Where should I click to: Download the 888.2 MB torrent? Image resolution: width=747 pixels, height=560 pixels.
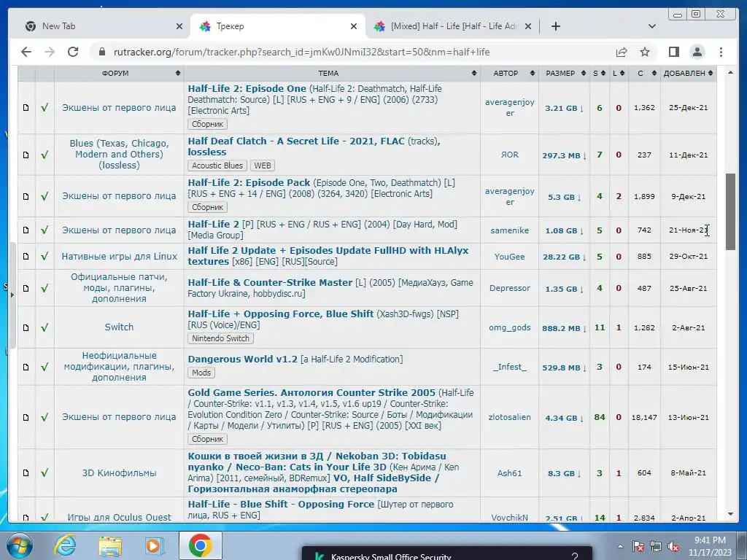click(564, 329)
